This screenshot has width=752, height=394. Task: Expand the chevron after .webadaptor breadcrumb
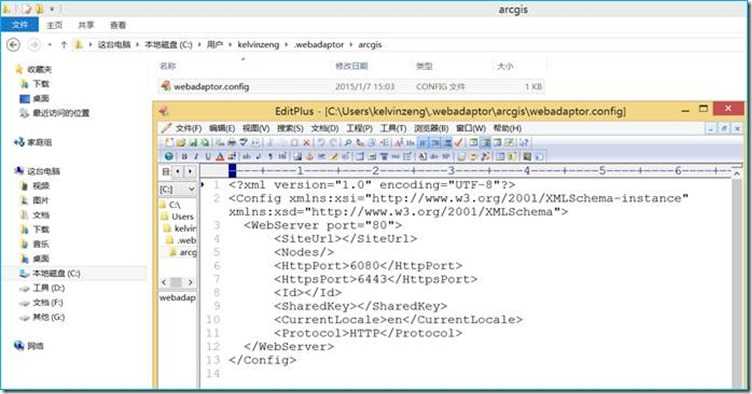pyautogui.click(x=351, y=45)
